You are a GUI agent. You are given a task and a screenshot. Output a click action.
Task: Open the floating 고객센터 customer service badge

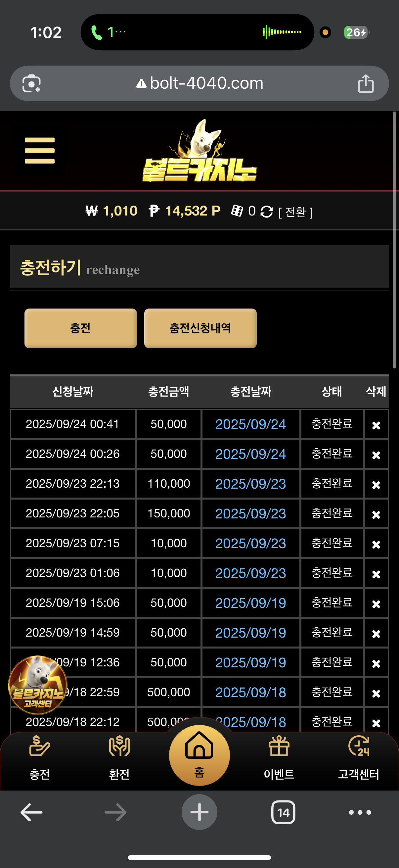(37, 685)
